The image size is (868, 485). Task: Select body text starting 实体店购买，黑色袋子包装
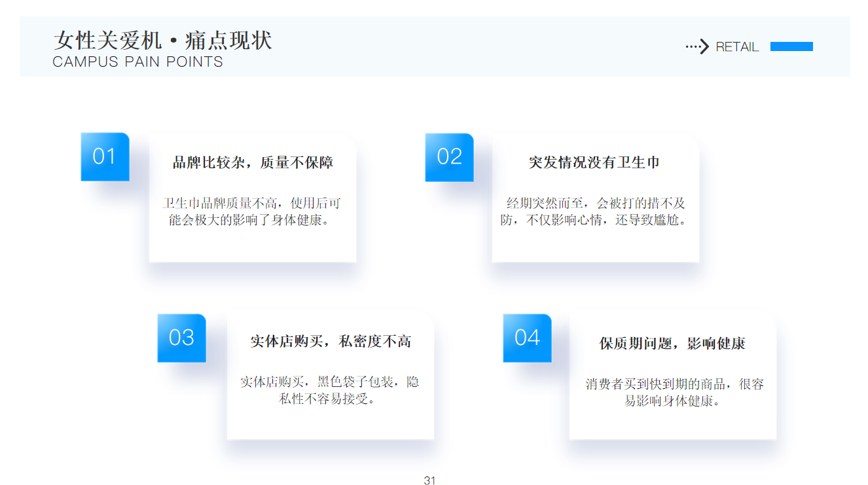(330, 390)
